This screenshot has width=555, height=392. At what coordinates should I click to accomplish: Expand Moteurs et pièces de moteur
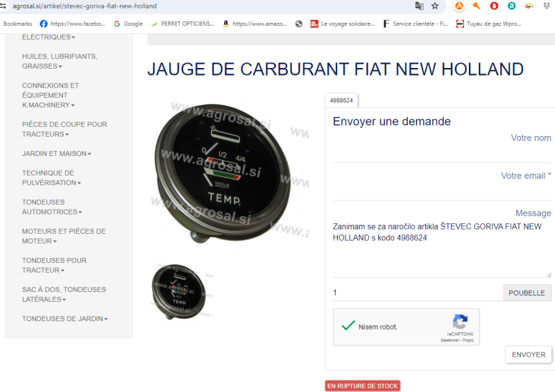click(x=64, y=236)
